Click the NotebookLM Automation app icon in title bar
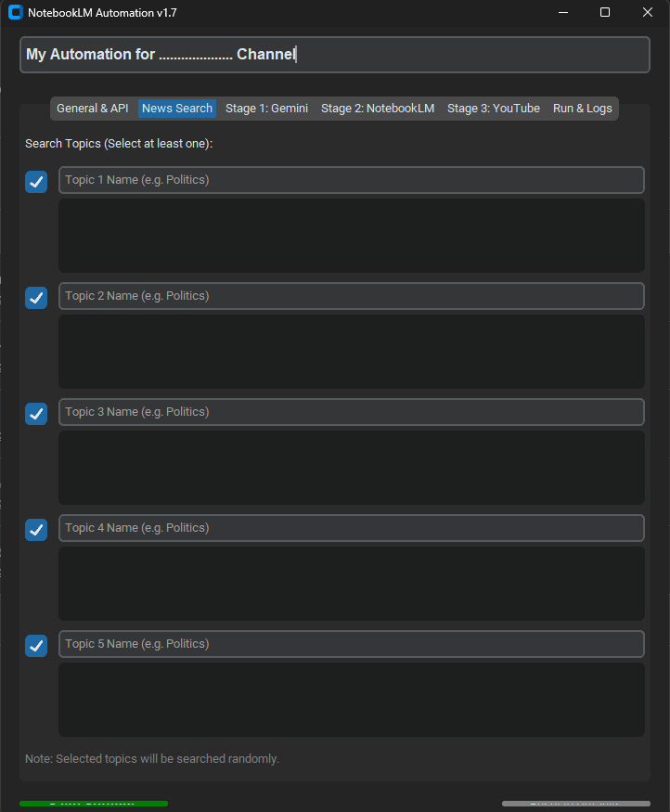Screen dimensions: 670x812 pyautogui.click(x=15, y=13)
